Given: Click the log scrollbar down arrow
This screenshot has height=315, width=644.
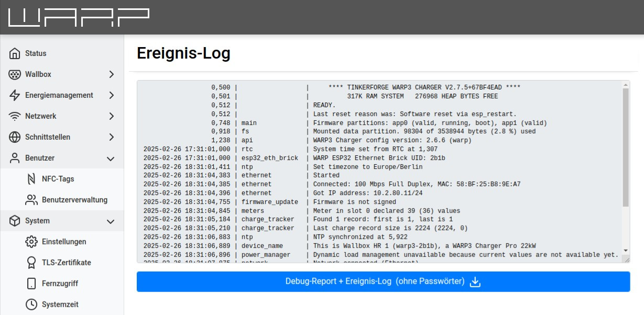Looking at the screenshot, I should pos(626,251).
